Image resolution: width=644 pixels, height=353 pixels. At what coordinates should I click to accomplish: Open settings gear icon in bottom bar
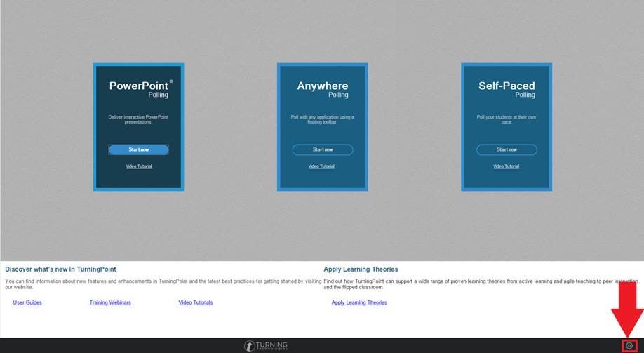click(629, 346)
